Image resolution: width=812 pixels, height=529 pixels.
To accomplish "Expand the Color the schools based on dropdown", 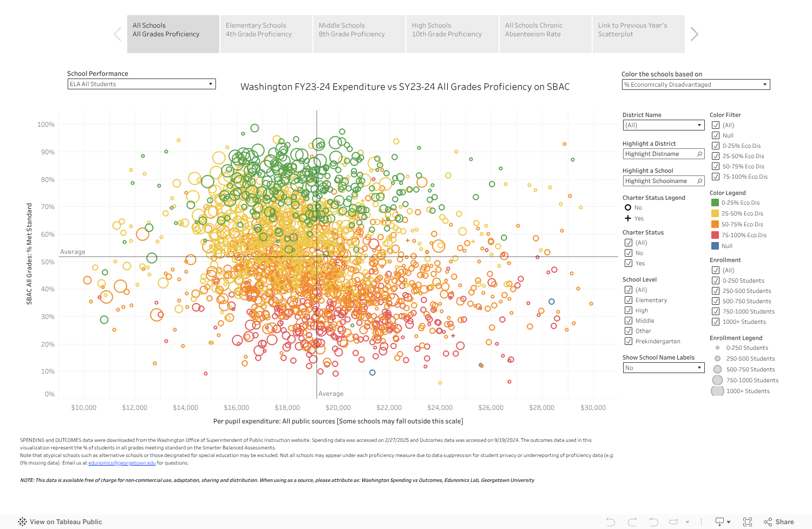I will [696, 84].
